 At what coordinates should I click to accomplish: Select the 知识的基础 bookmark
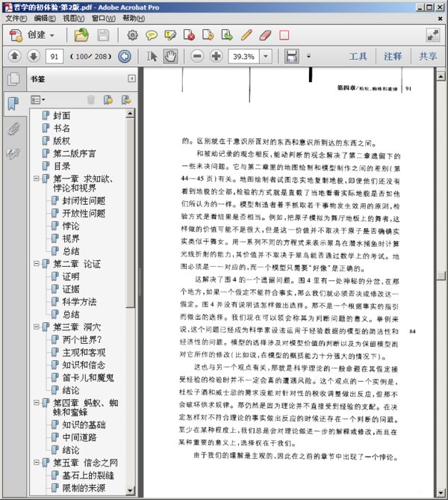tap(84, 425)
